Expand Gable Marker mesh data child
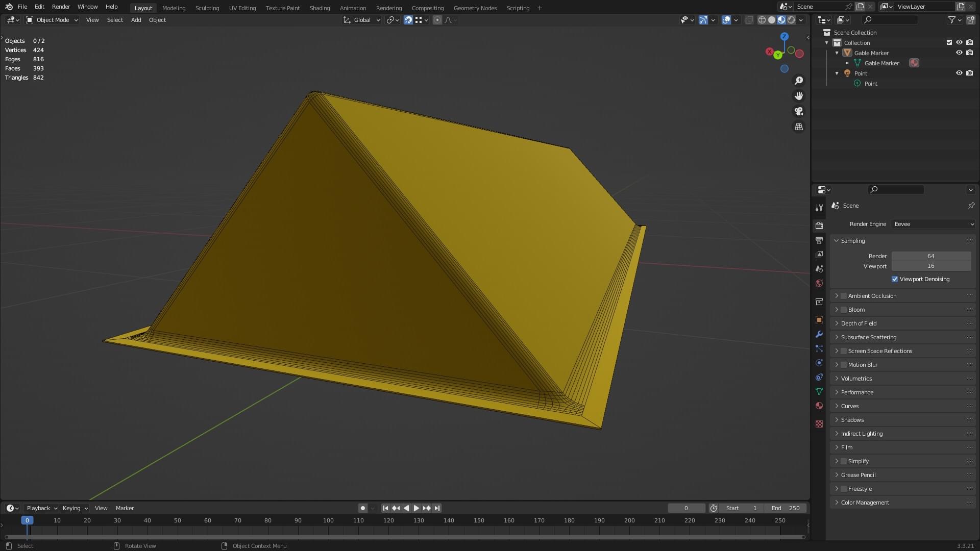Image resolution: width=980 pixels, height=551 pixels. coord(847,63)
